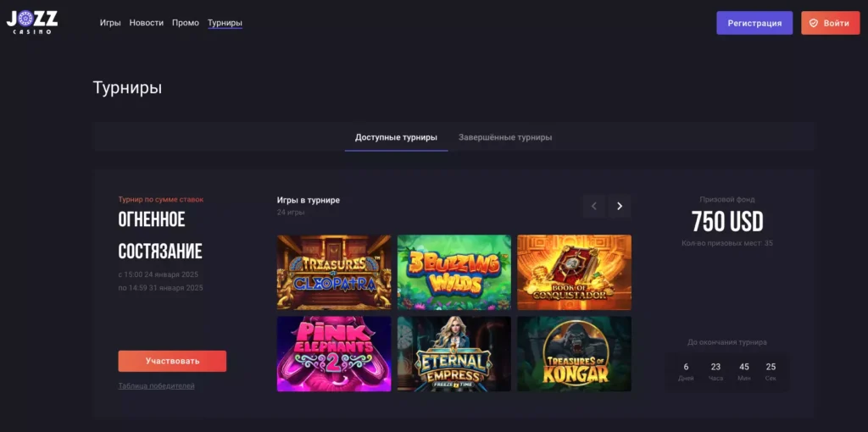Click the Игры в турнире label
Image resolution: width=868 pixels, height=432 pixels.
(x=309, y=200)
